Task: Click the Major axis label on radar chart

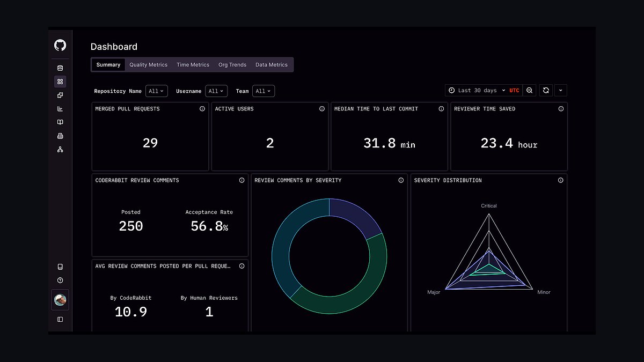Action: click(434, 292)
